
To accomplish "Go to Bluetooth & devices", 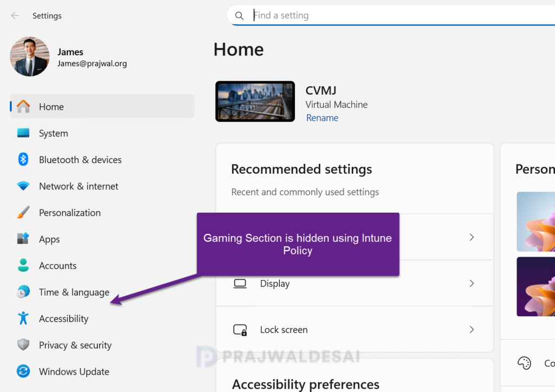I will [102, 159].
